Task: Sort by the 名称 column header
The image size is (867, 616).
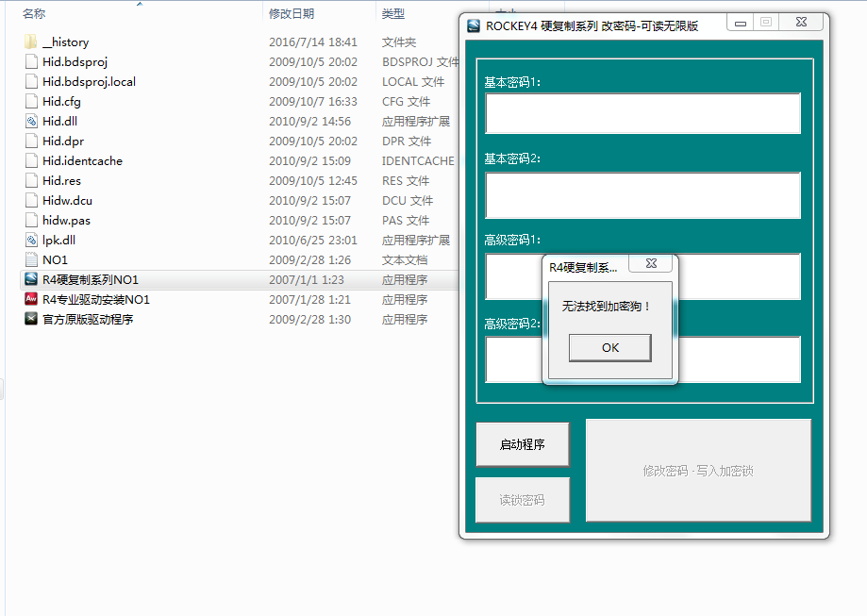Action: pyautogui.click(x=34, y=14)
